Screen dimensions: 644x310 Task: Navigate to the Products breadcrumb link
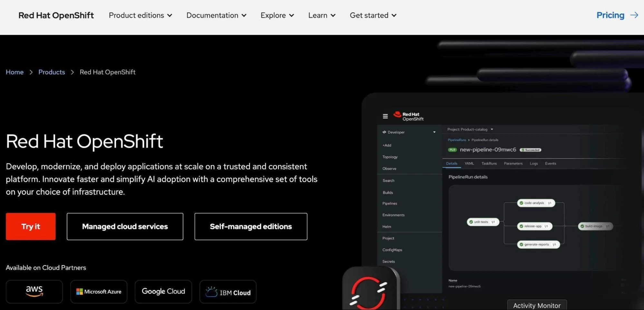click(x=52, y=72)
